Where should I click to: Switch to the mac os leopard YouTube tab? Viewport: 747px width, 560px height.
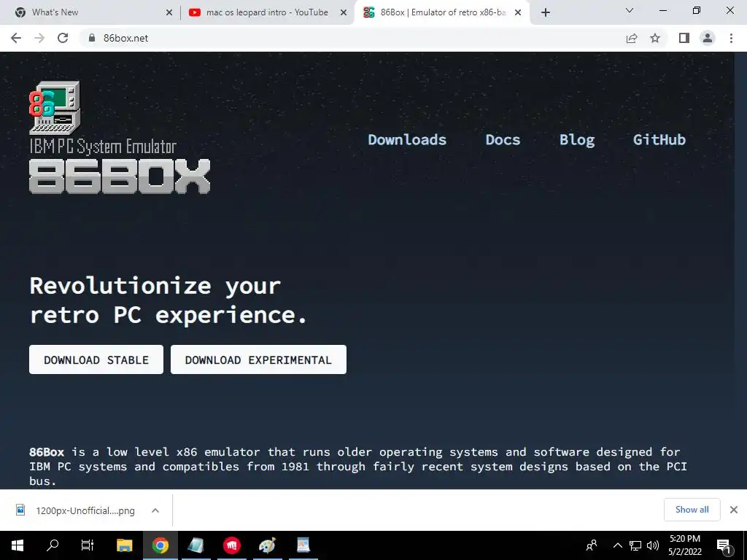tap(267, 12)
